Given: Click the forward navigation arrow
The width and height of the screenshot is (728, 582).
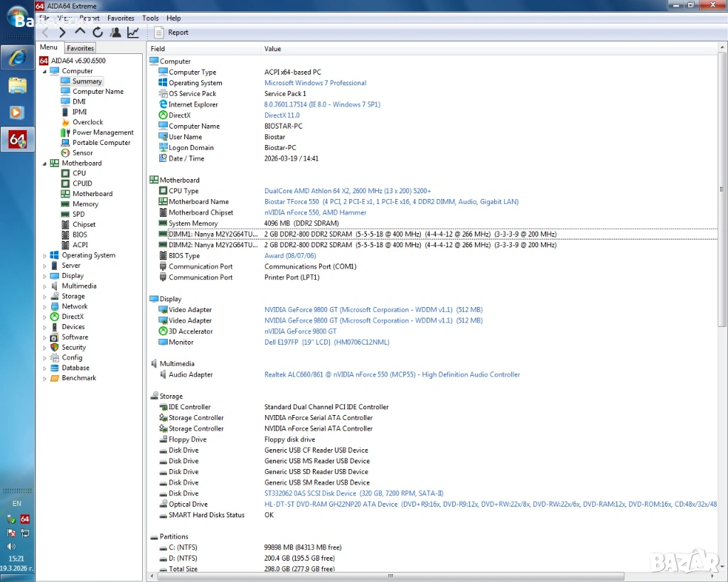Looking at the screenshot, I should point(63,32).
